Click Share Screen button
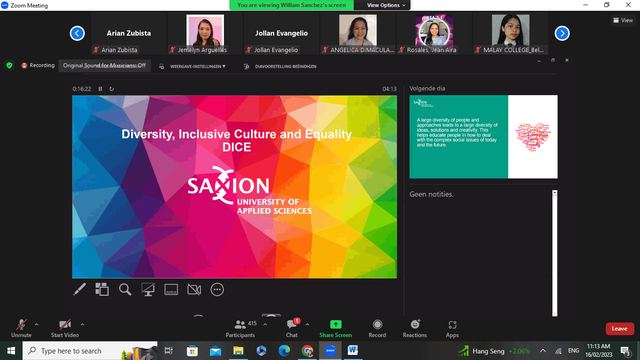The width and height of the screenshot is (640, 360). point(336,328)
